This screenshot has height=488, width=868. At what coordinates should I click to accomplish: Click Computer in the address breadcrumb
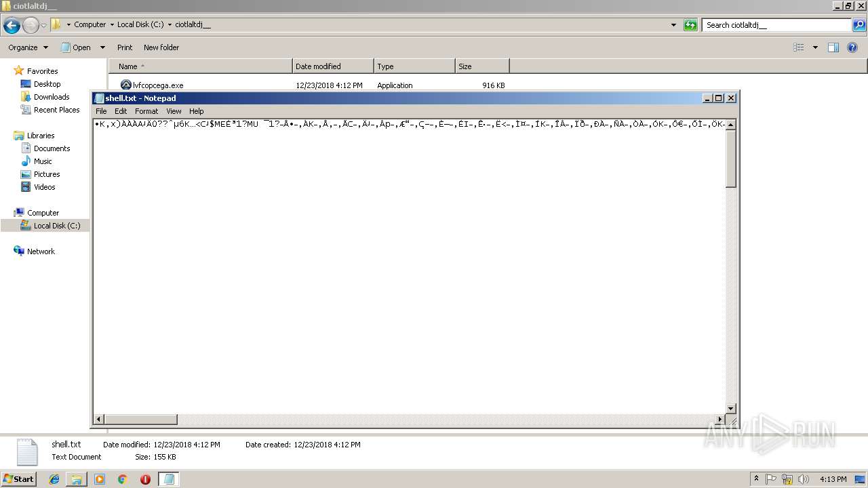(90, 25)
